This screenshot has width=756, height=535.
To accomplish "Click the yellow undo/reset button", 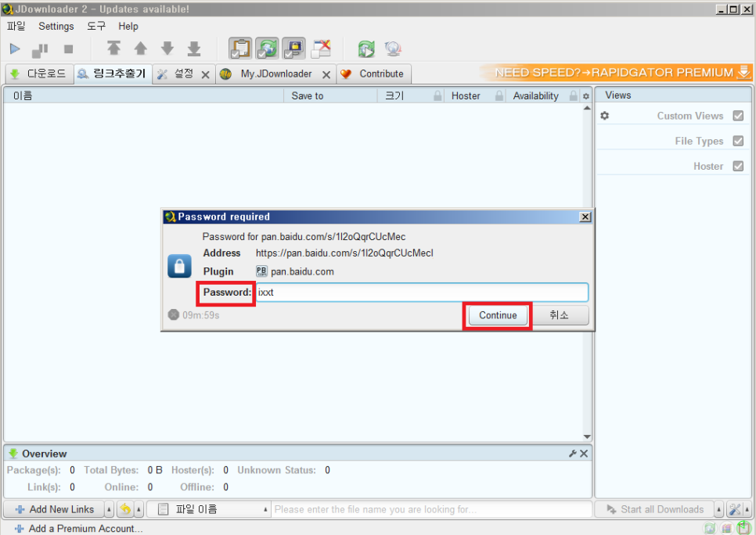I will (125, 509).
